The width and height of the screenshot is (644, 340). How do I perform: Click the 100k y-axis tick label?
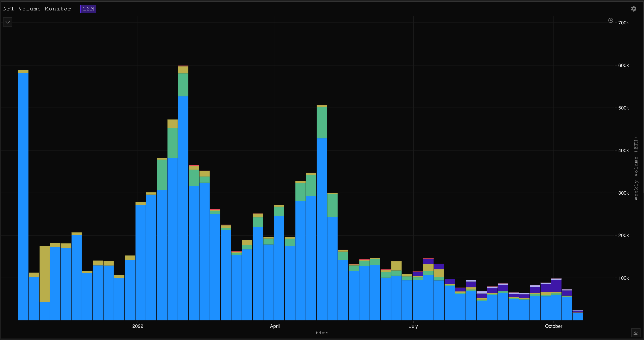(623, 278)
